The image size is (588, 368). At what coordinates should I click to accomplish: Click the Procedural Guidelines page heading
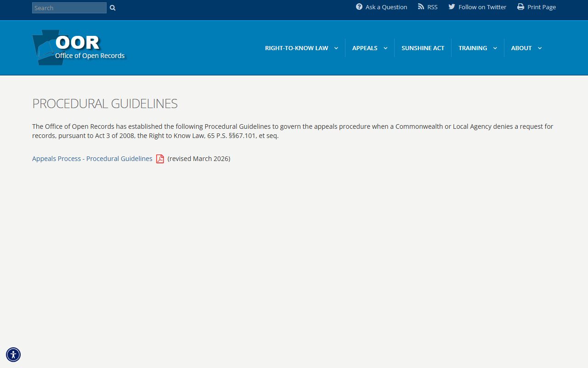[x=105, y=103]
